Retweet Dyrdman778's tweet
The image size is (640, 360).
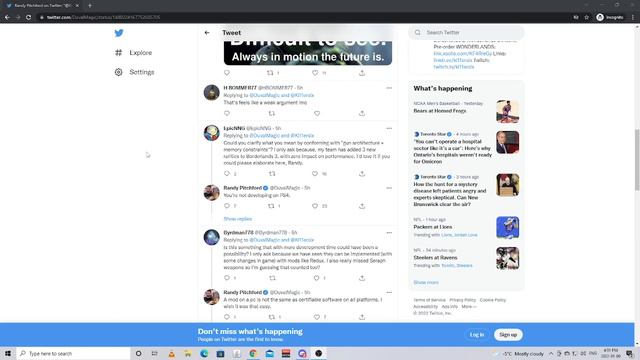(x=272, y=278)
